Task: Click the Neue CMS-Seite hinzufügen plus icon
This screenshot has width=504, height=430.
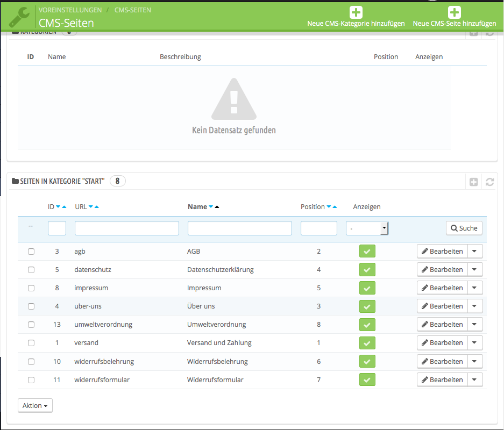Action: click(454, 12)
